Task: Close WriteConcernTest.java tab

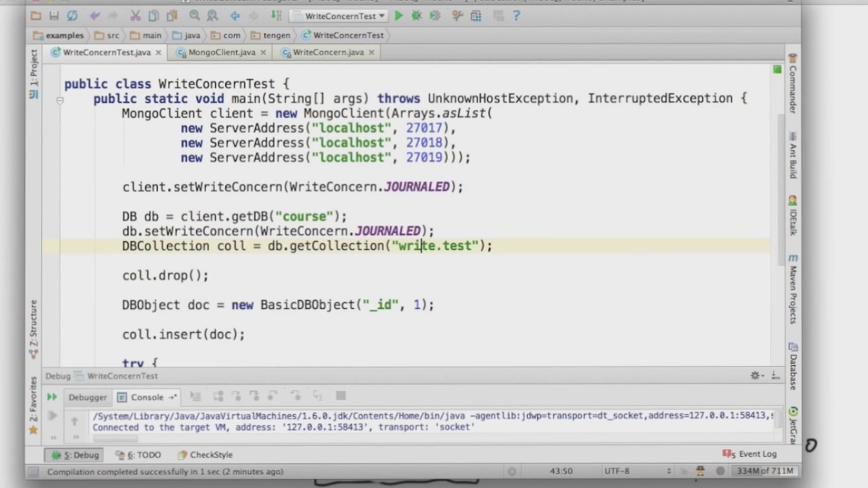Action: click(158, 52)
